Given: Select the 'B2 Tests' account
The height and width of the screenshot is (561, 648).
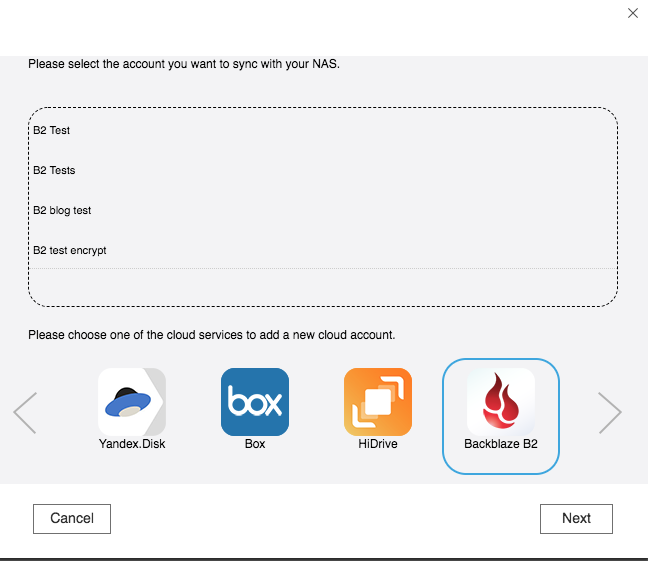Looking at the screenshot, I should tap(54, 170).
